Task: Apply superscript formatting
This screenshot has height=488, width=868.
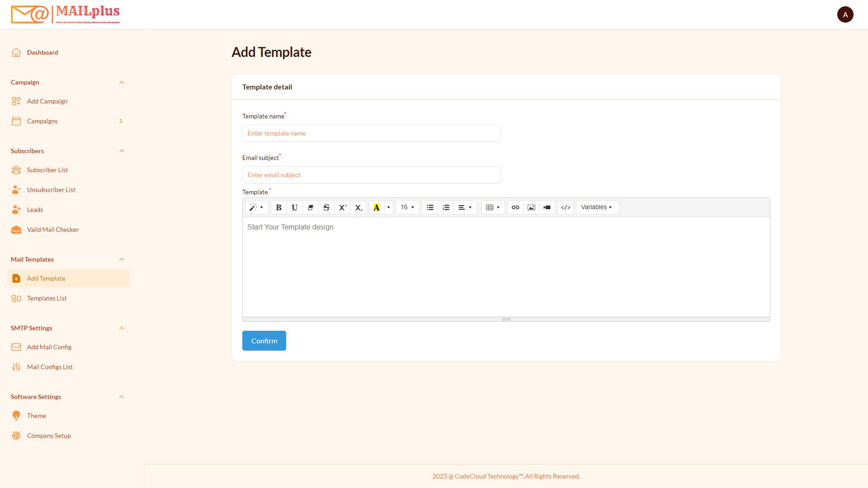Action: [x=342, y=207]
